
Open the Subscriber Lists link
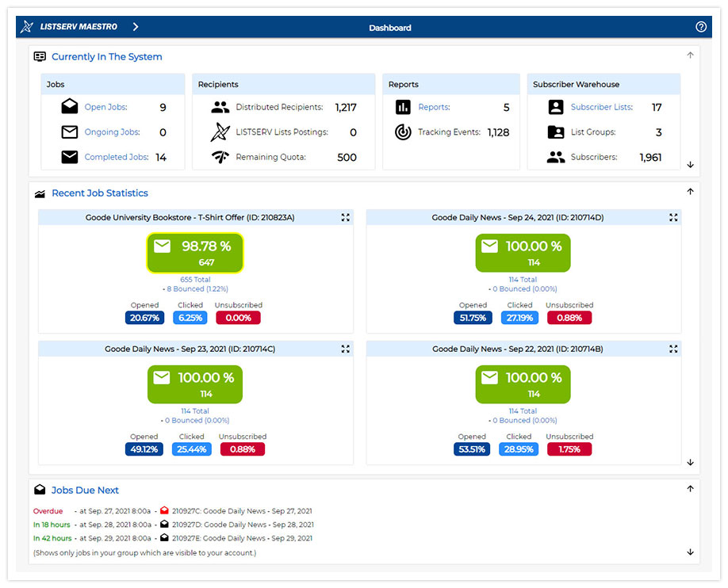(602, 107)
